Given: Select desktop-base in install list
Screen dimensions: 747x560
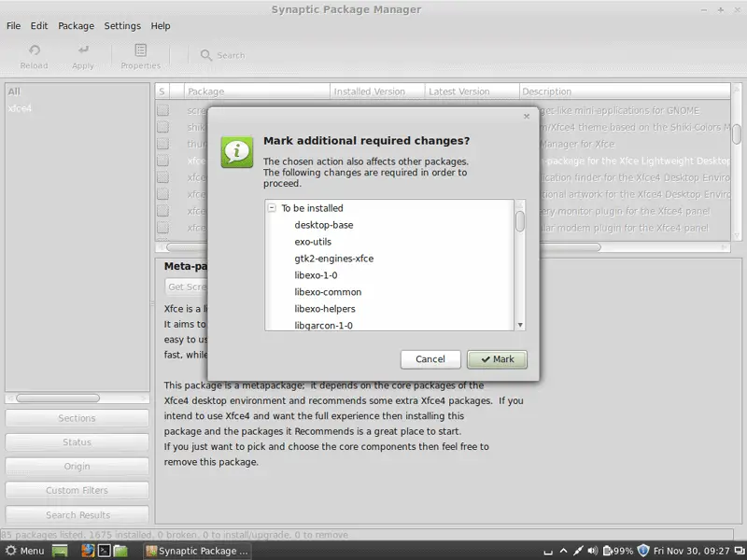Looking at the screenshot, I should click(x=324, y=225).
